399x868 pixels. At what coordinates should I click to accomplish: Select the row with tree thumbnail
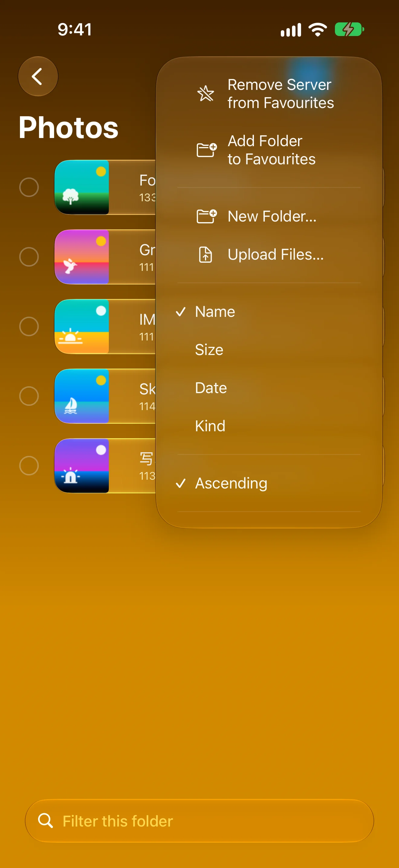tap(29, 187)
